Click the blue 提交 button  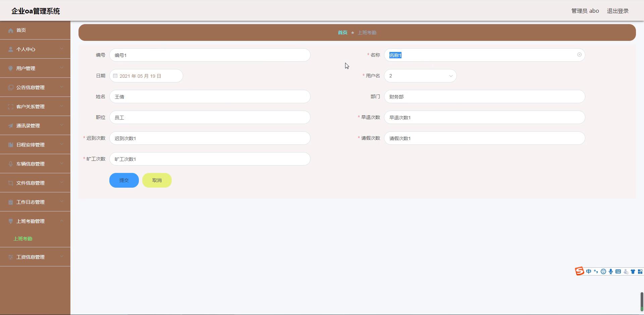tap(124, 180)
